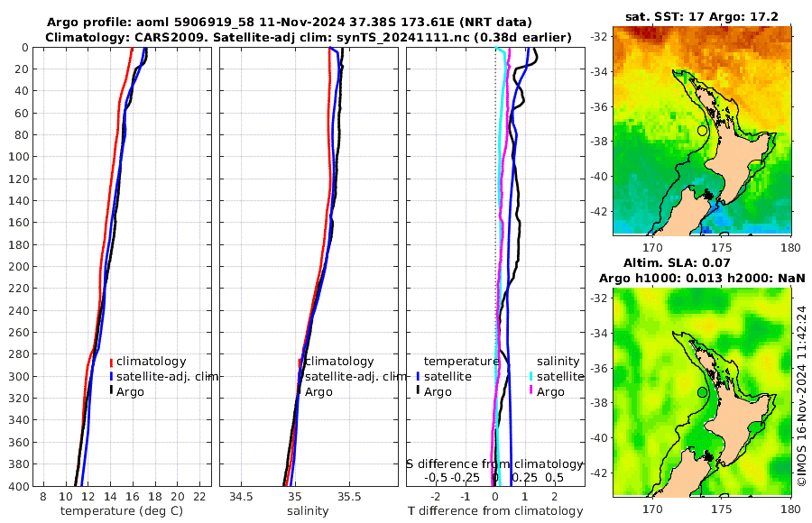Image resolution: width=812 pixels, height=523 pixels.
Task: Click the latitude label '-38' on the SST map
Action: (x=599, y=142)
